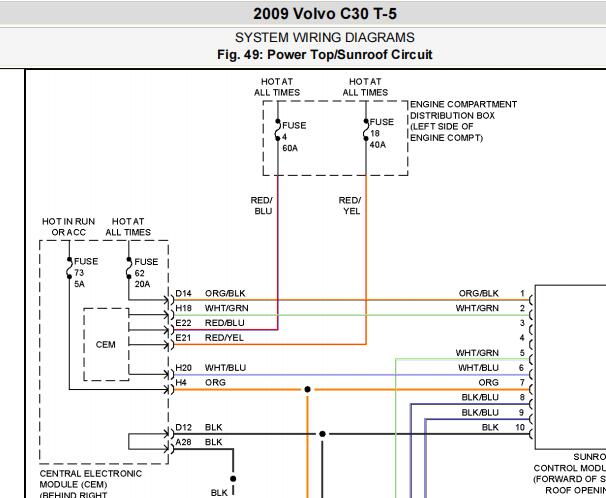The image size is (606, 498).
Task: Click 'CENTRAL ELECTRONIC MODULE (CEM)' caption
Action: [x=91, y=479]
